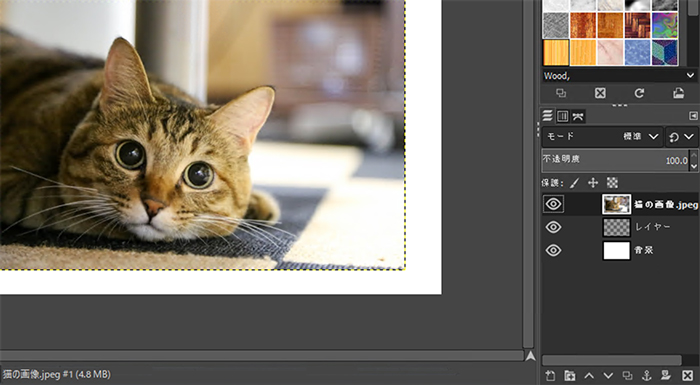Duplicate the selected pattern
Screen dimensions: 700x385
click(x=561, y=93)
